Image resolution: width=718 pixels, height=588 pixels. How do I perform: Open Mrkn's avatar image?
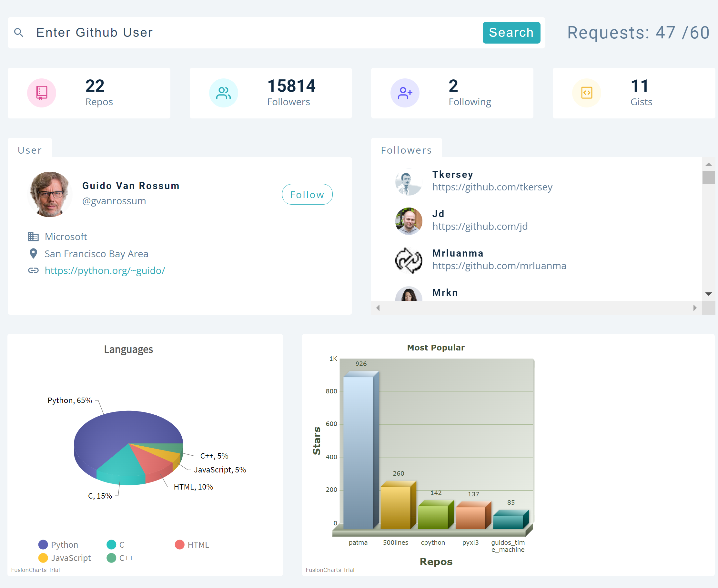(x=409, y=294)
